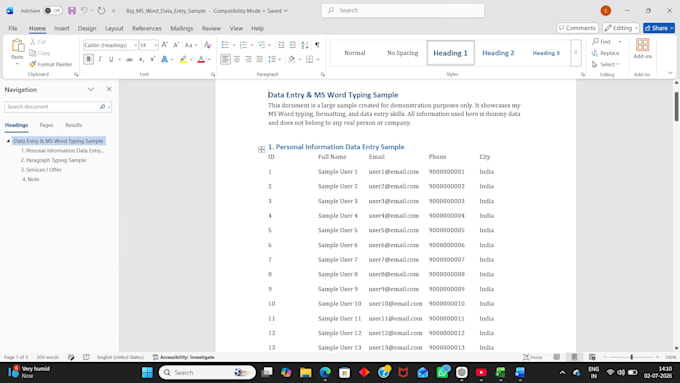Open the References tab
Screen dimensions: 680x383
click(x=147, y=28)
